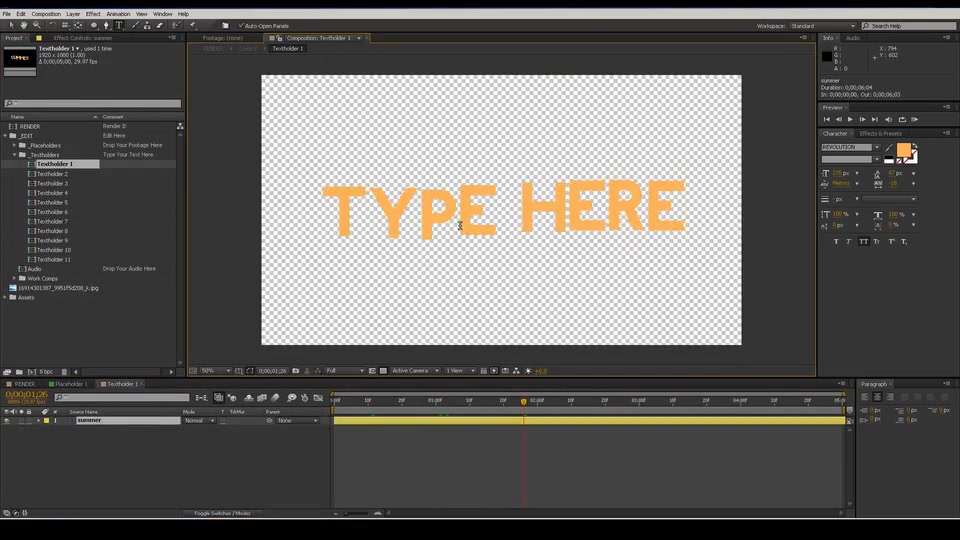Open the File menu
This screenshot has width=960, height=540.
7,13
